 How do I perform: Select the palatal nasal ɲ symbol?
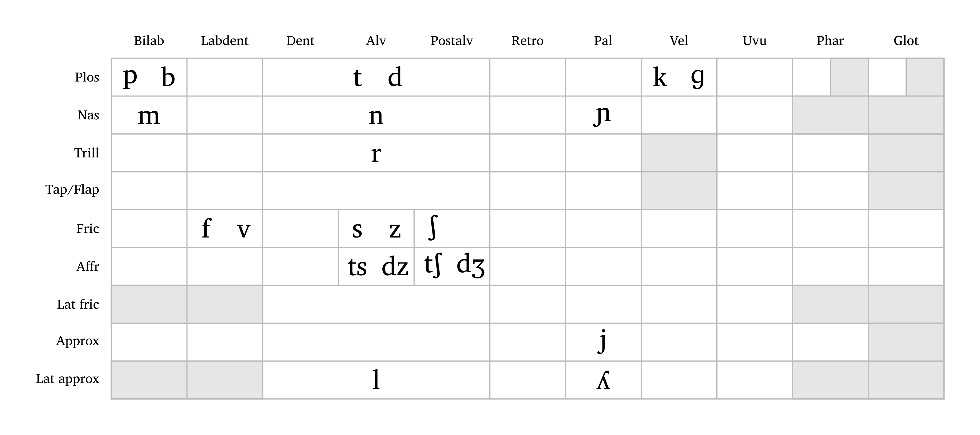pos(602,115)
